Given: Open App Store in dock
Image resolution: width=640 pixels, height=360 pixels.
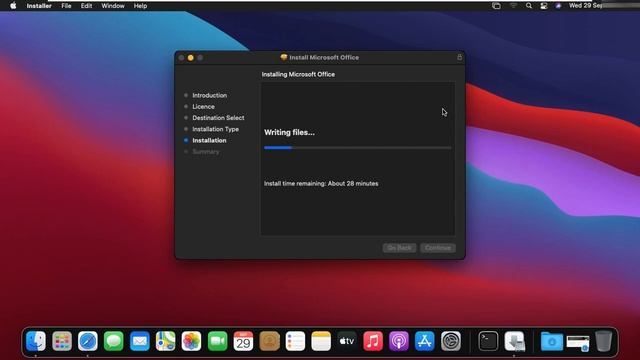Looking at the screenshot, I should tap(425, 341).
